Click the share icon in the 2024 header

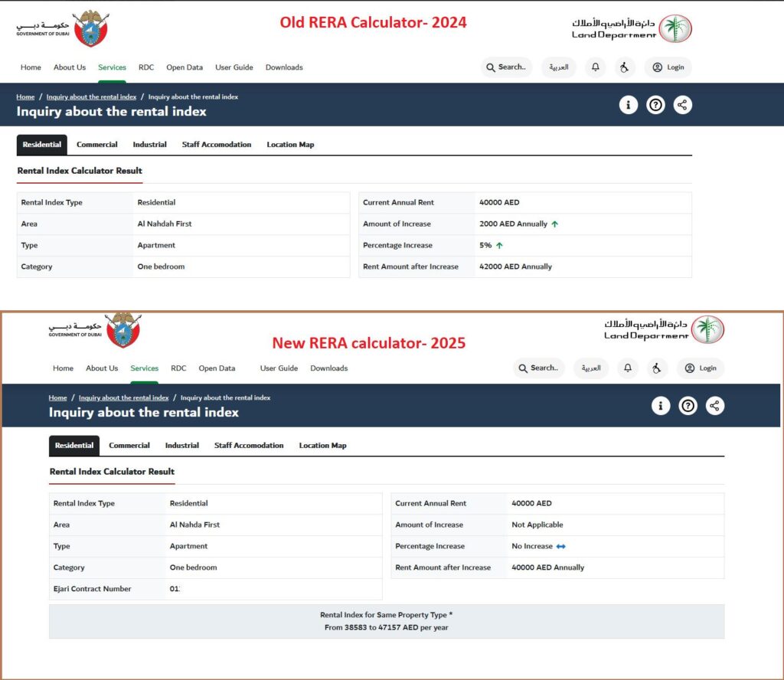(682, 105)
